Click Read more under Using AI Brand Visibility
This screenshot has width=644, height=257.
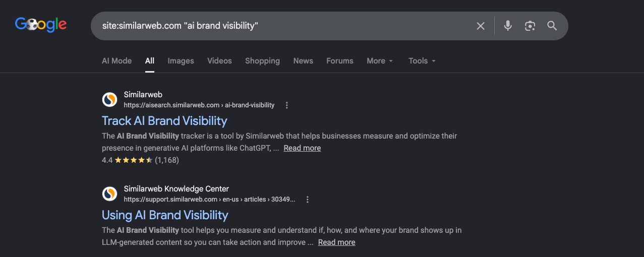(x=336, y=242)
